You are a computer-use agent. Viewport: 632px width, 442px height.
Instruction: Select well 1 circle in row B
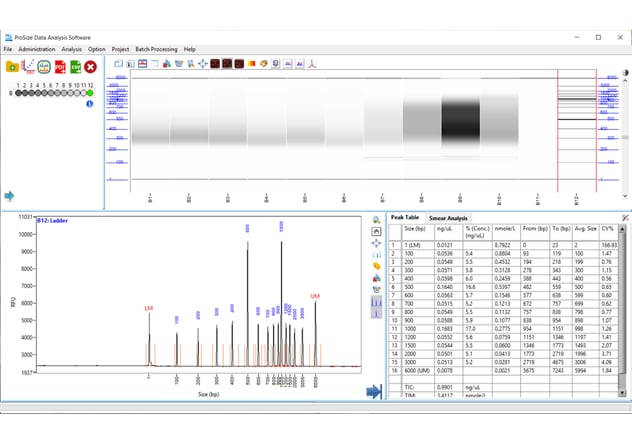pos(17,93)
